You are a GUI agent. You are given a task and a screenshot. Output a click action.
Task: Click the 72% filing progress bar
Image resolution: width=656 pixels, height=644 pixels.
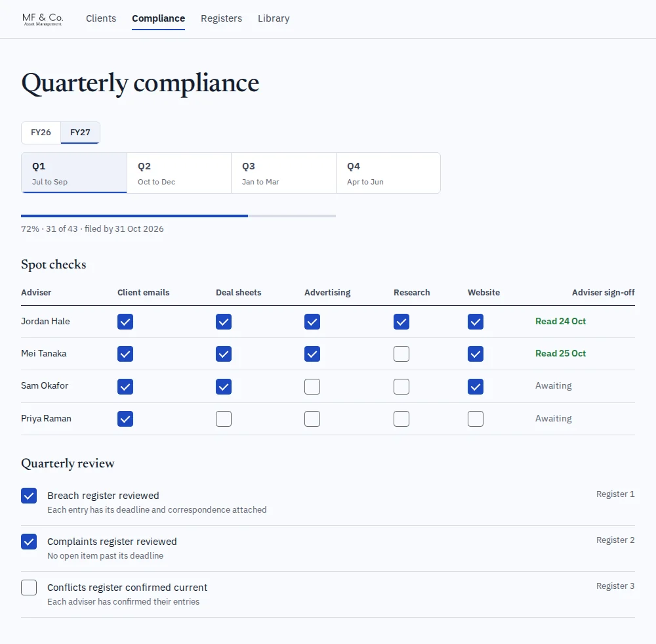point(178,216)
